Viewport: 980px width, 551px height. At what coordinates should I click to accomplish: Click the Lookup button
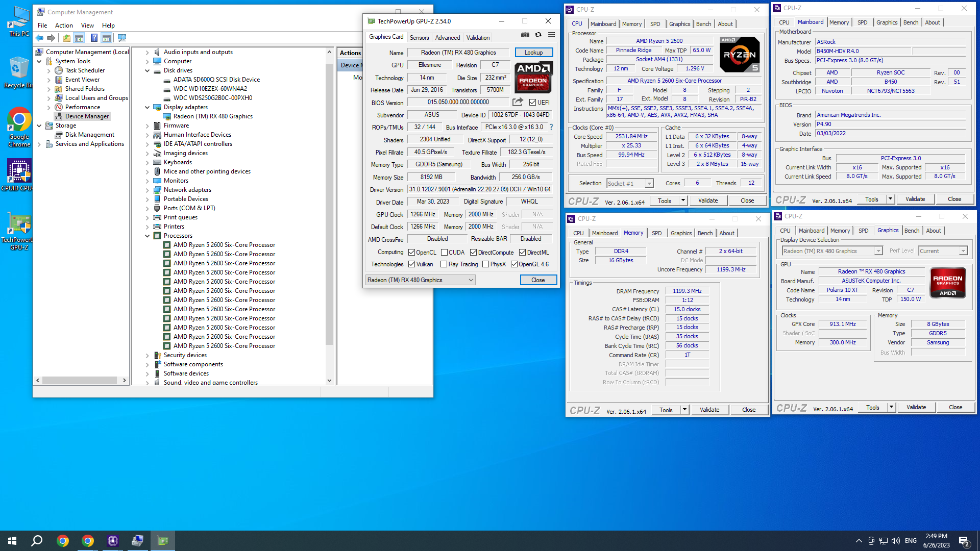[x=533, y=53]
